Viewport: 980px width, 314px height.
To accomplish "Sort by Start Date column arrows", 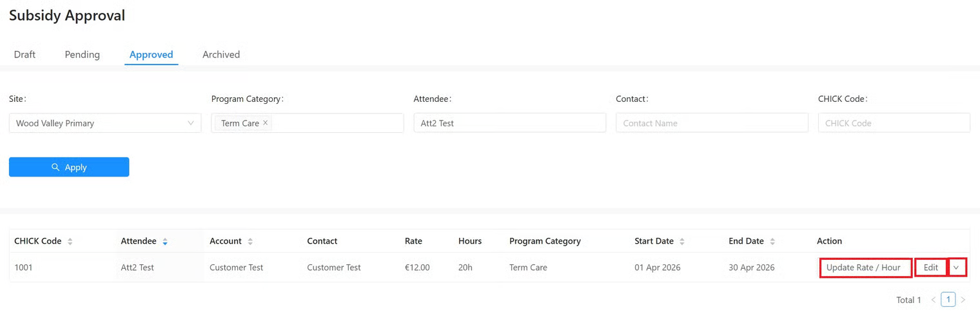I will pos(682,241).
